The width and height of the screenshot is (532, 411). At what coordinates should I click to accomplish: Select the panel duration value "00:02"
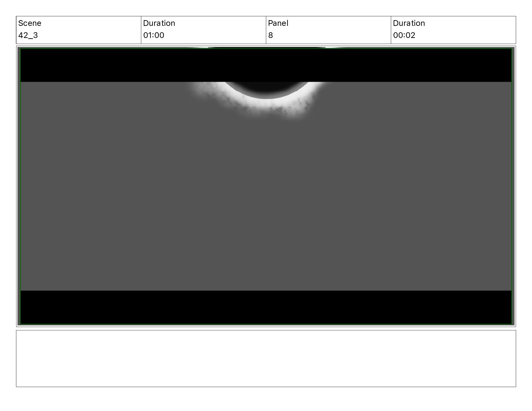(x=404, y=35)
